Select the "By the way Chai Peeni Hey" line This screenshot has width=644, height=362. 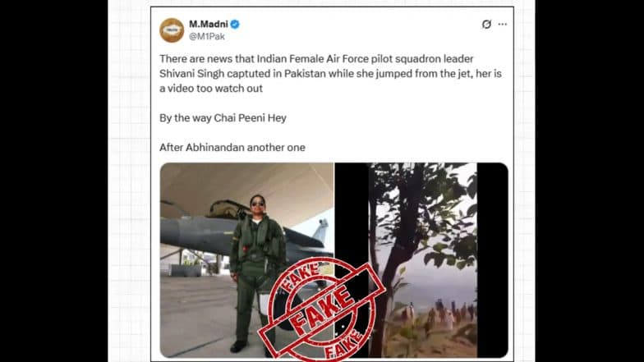point(223,118)
